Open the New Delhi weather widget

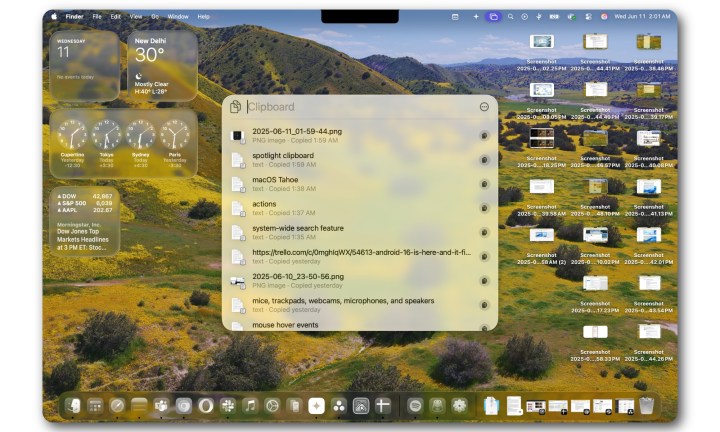tap(162, 65)
